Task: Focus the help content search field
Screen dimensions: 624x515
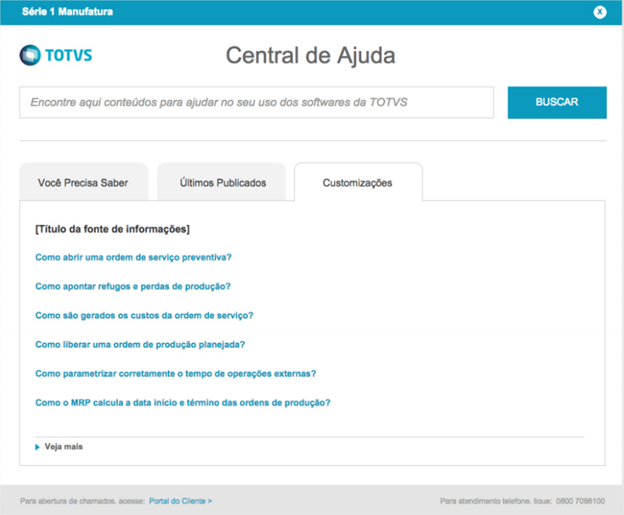Action: click(x=257, y=102)
